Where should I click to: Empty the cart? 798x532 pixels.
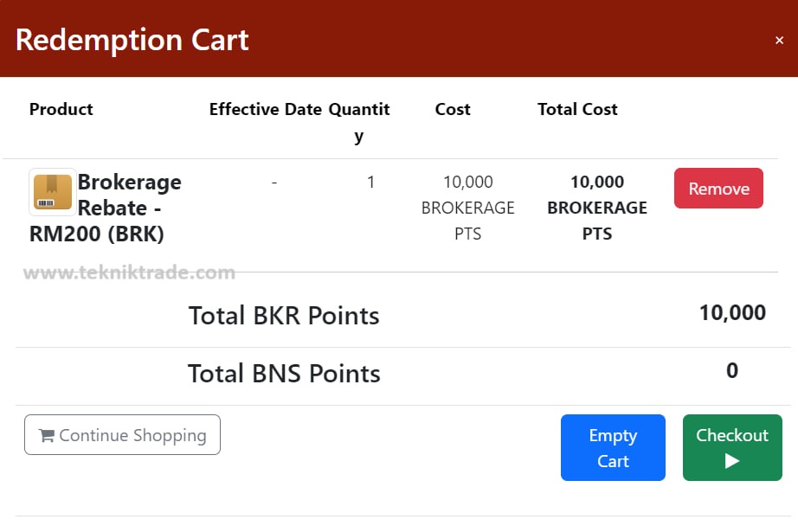click(613, 447)
